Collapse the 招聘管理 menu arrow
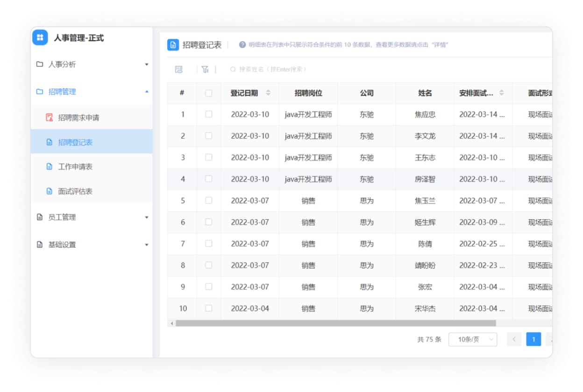 [x=147, y=92]
